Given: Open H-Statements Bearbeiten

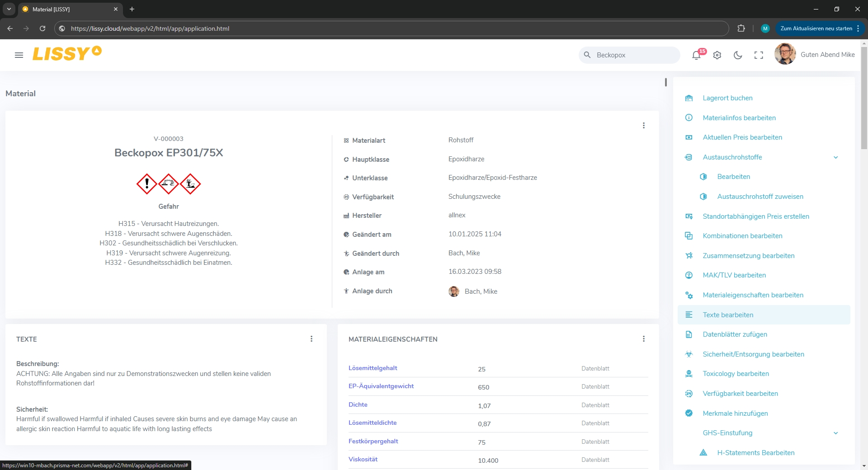Looking at the screenshot, I should [755, 453].
